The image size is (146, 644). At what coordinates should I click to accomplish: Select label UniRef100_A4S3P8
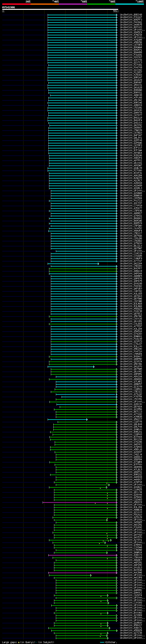click(x=131, y=578)
